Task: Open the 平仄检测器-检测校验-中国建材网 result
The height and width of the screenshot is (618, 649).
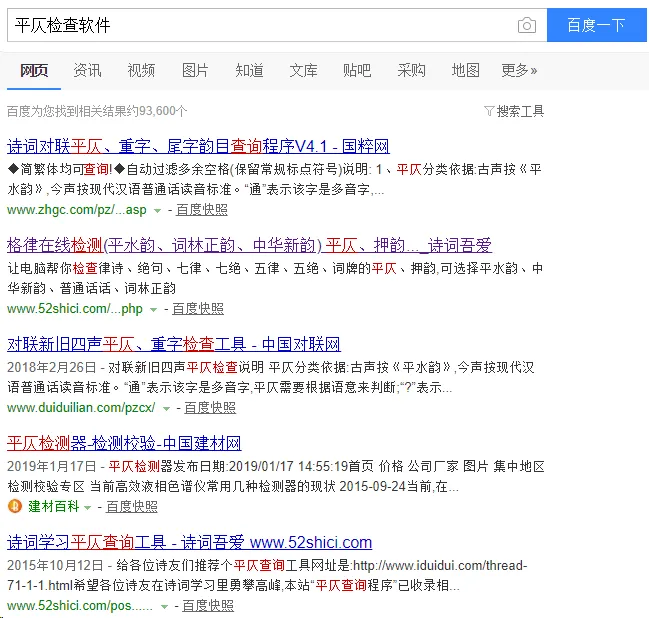Action: point(124,443)
